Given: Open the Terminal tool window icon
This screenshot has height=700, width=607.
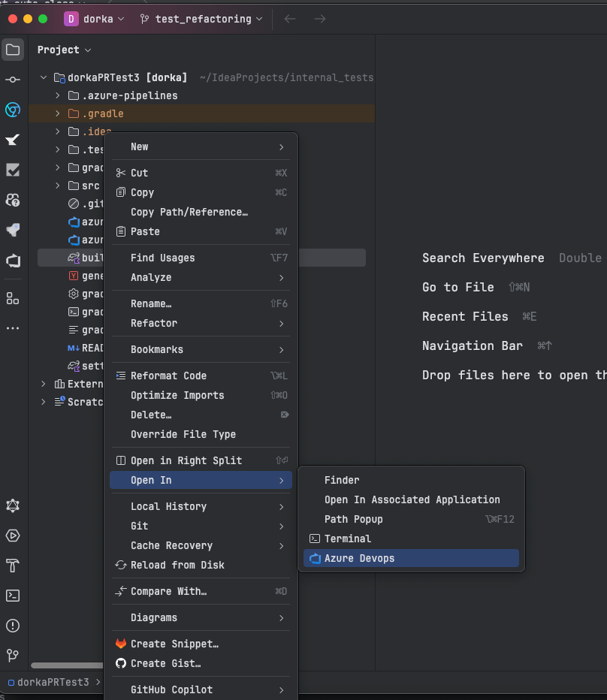Looking at the screenshot, I should pyautogui.click(x=13, y=596).
